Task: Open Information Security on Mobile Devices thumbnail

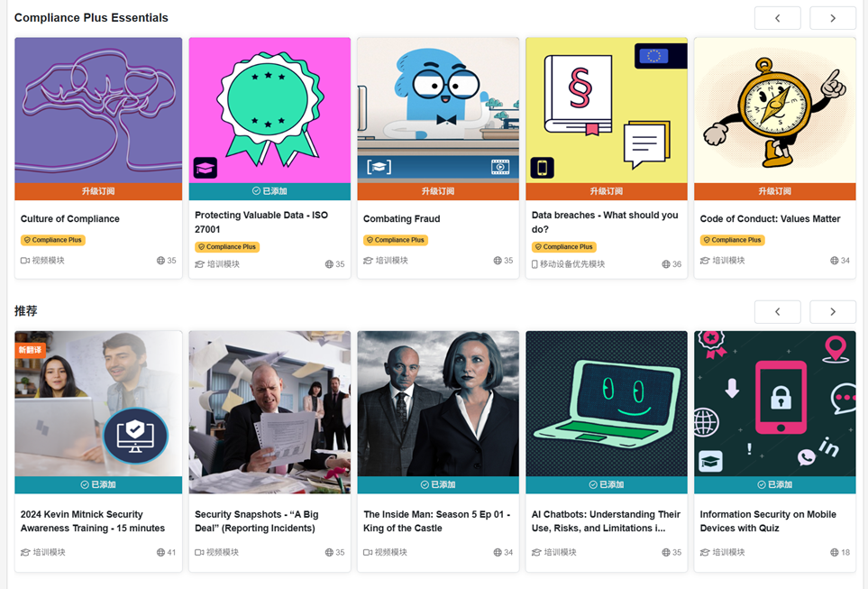Action: (x=774, y=404)
